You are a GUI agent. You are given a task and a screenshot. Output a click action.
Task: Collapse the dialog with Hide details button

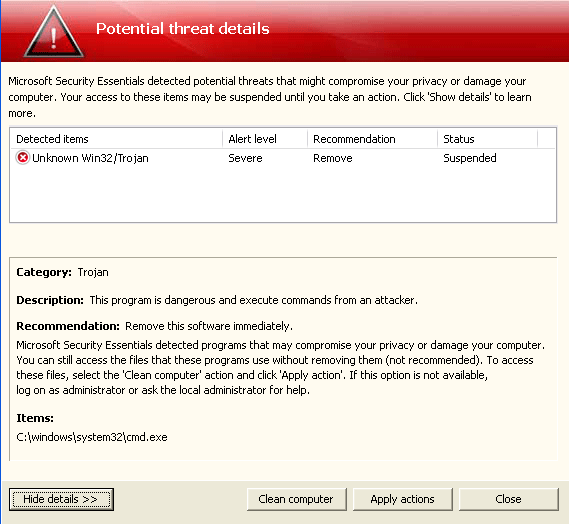coord(61,499)
